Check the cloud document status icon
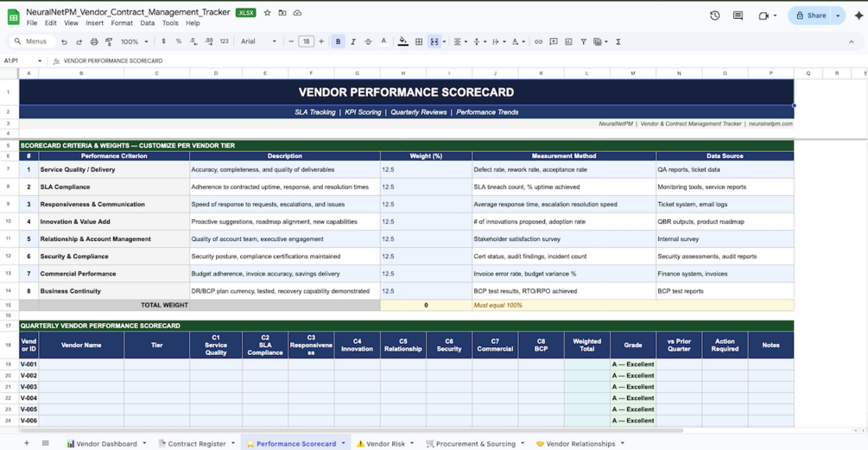This screenshot has height=450, width=868. click(x=297, y=13)
